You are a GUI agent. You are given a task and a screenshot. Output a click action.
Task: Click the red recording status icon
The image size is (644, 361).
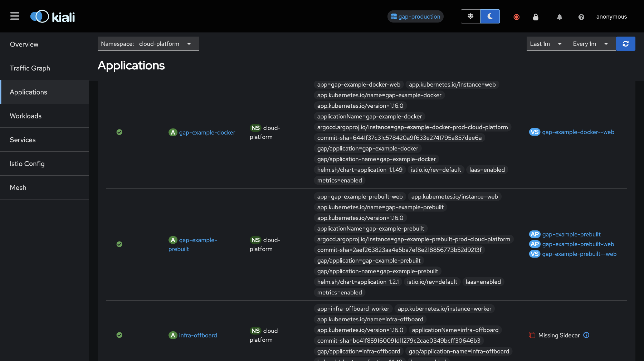click(x=516, y=17)
